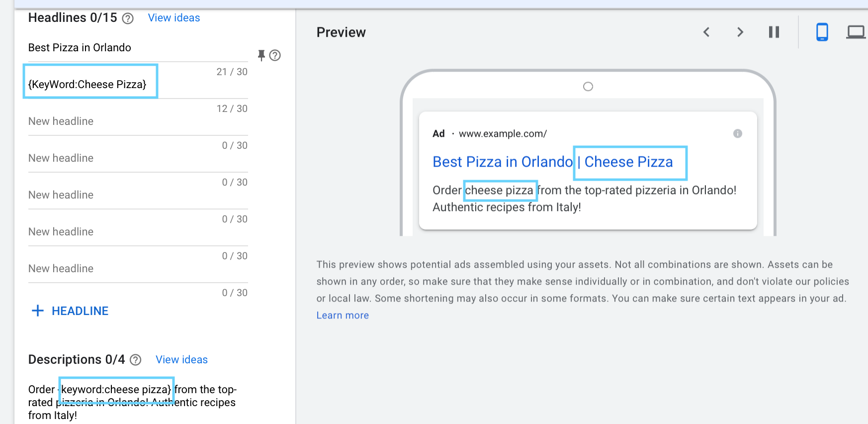
Task: Select the {KeyWord:Cheese Pizza} headline field
Action: (138, 84)
